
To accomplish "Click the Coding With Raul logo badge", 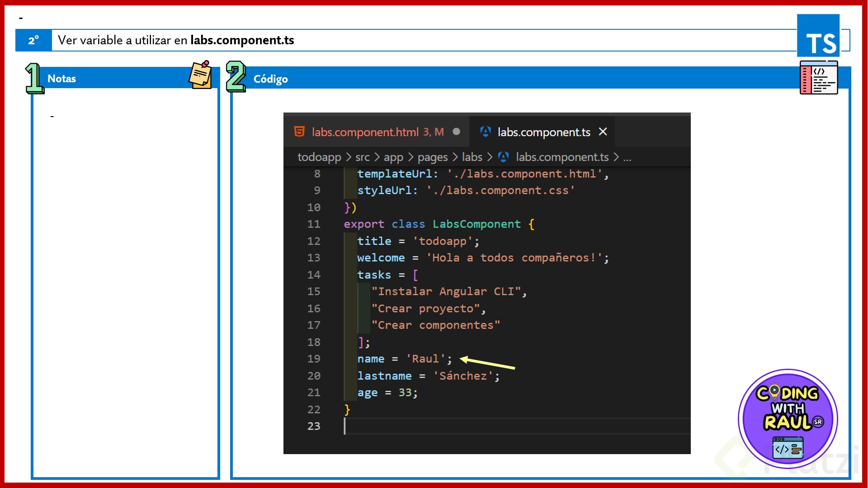I will [x=788, y=419].
